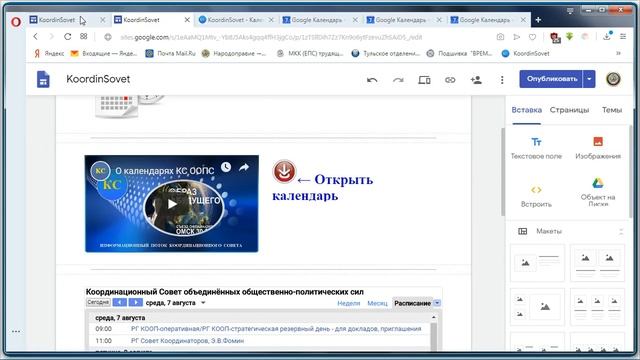Open the device preview icon

click(x=424, y=80)
